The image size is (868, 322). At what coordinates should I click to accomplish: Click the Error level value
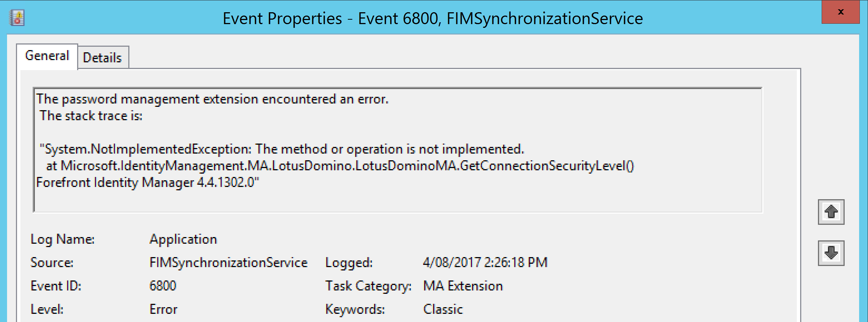pyautogui.click(x=163, y=309)
